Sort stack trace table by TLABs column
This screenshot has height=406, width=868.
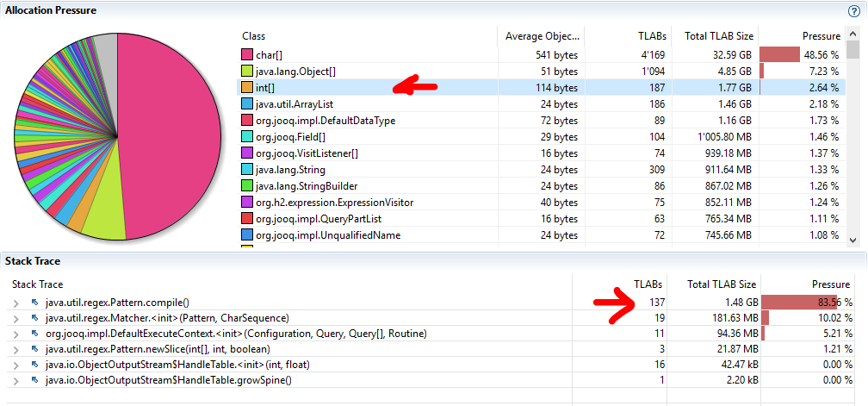point(620,284)
